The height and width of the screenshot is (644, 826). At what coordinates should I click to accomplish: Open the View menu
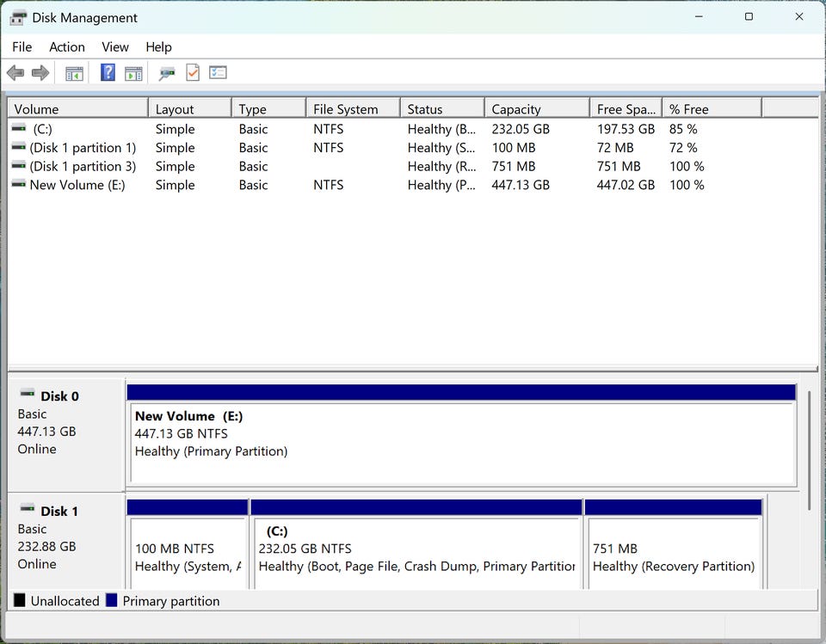pyautogui.click(x=114, y=47)
